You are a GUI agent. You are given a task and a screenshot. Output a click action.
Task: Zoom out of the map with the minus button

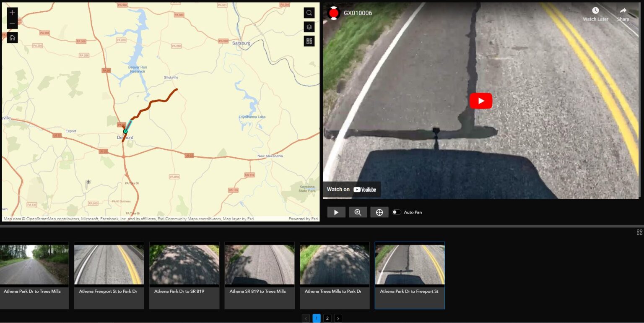12,23
